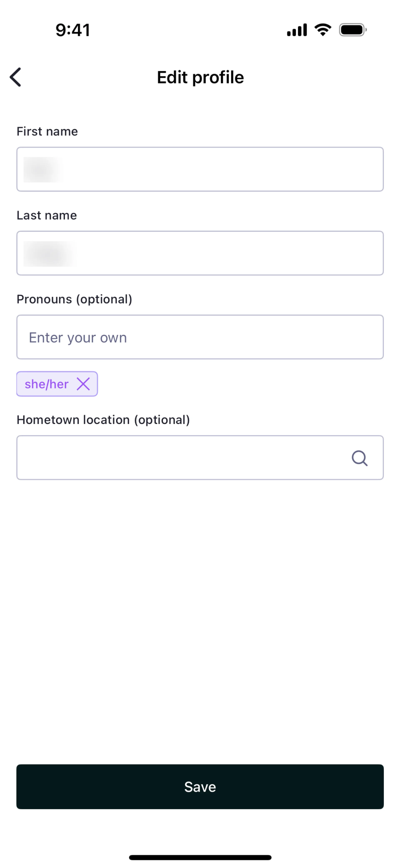Tap the Pronouns (optional) label
Screen dimensions: 400x868
(74, 299)
